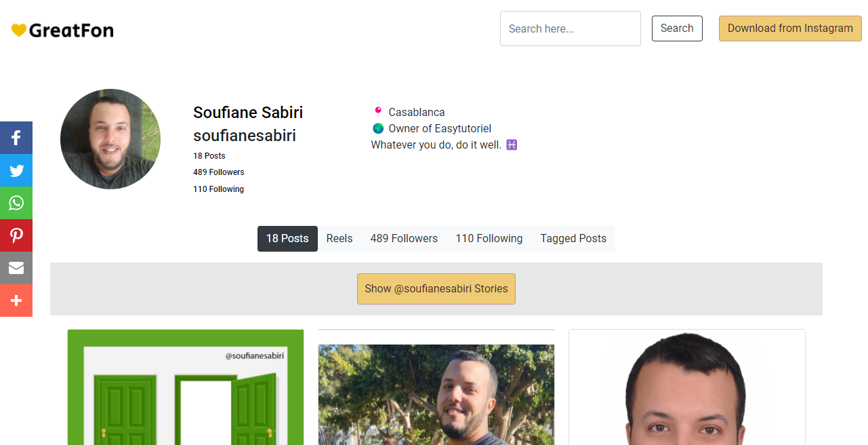Click the GreatFon brand name text
Screen dimensions: 868x445
point(71,31)
